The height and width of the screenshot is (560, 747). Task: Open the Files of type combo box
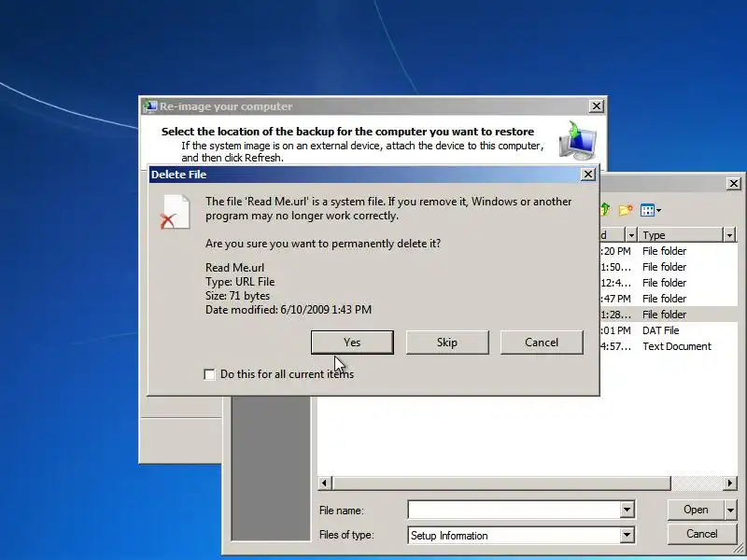click(x=521, y=535)
